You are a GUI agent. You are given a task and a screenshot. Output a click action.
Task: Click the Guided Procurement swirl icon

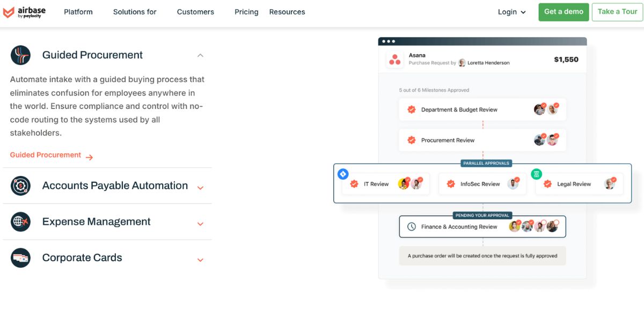click(x=20, y=55)
